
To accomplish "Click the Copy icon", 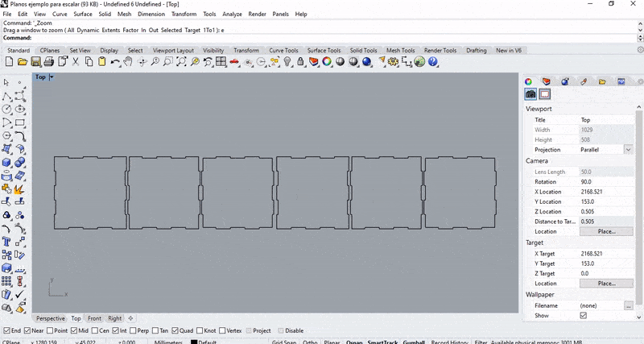I will coord(89,62).
